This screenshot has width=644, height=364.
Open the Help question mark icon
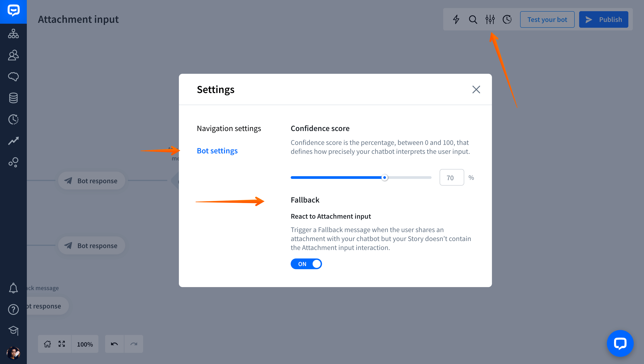13,309
